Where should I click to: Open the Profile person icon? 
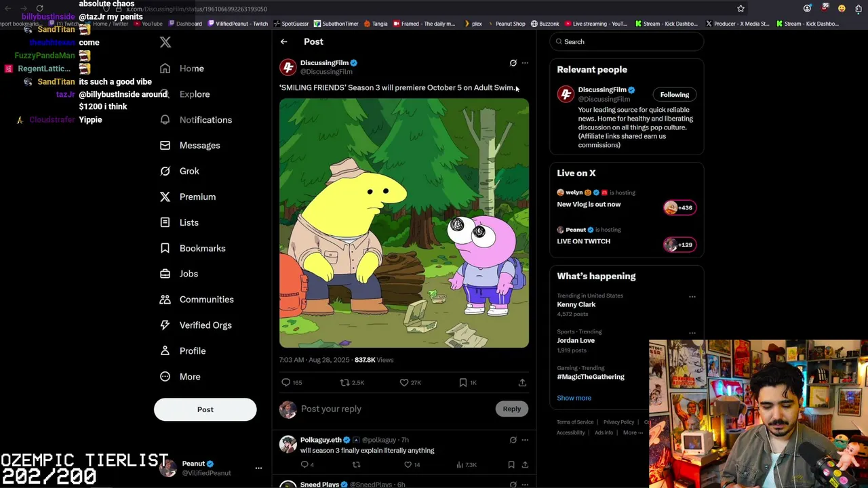click(165, 351)
